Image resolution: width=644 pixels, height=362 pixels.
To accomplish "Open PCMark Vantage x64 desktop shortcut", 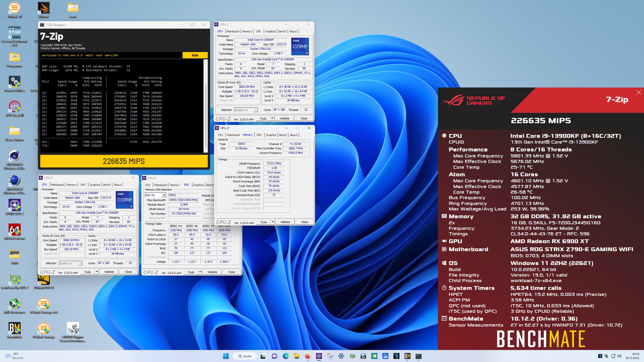I will point(44,306).
